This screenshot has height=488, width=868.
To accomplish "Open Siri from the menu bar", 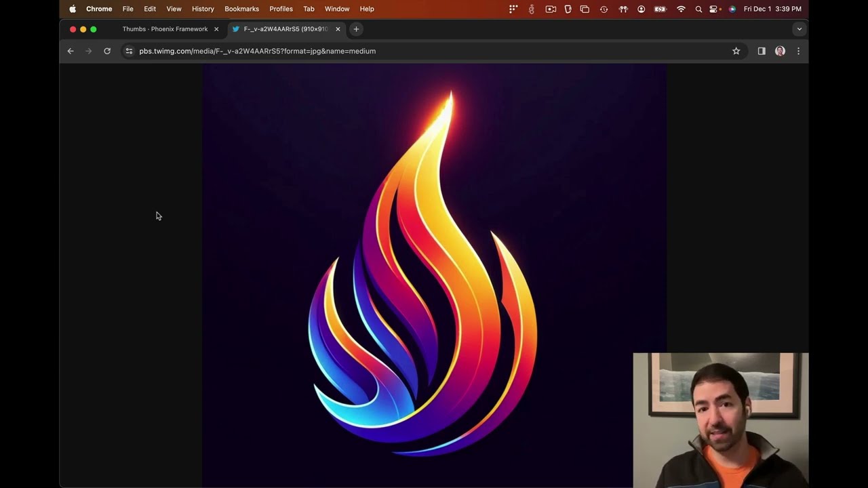I will [x=732, y=9].
